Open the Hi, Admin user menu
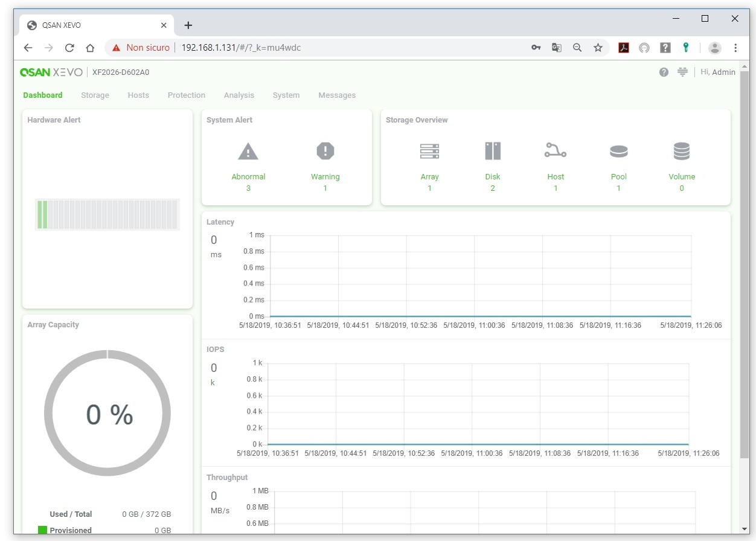 (718, 72)
